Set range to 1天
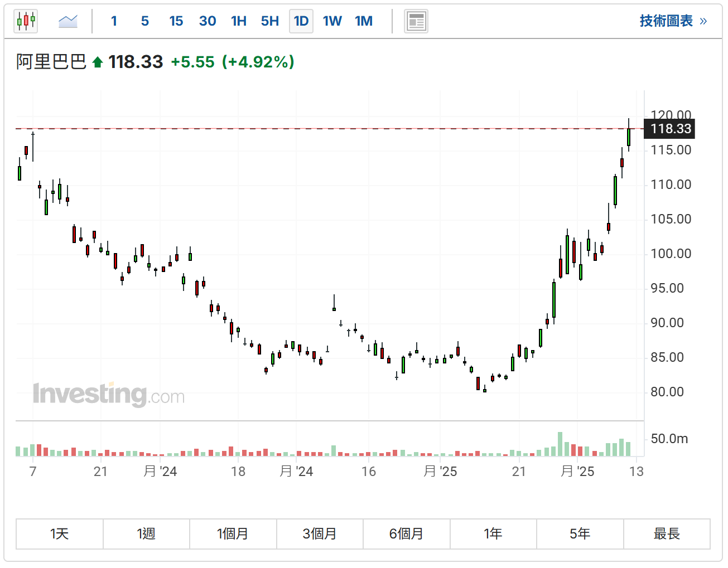This screenshot has width=728, height=568. [60, 534]
